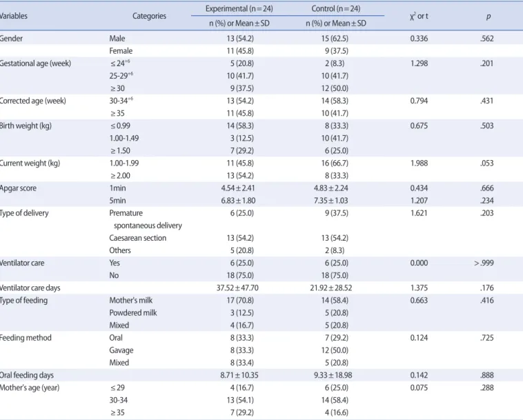Click the '25-29+6' gestational age category
Image resolution: width=523 pixels, height=420 pixels.
pyautogui.click(x=121, y=76)
